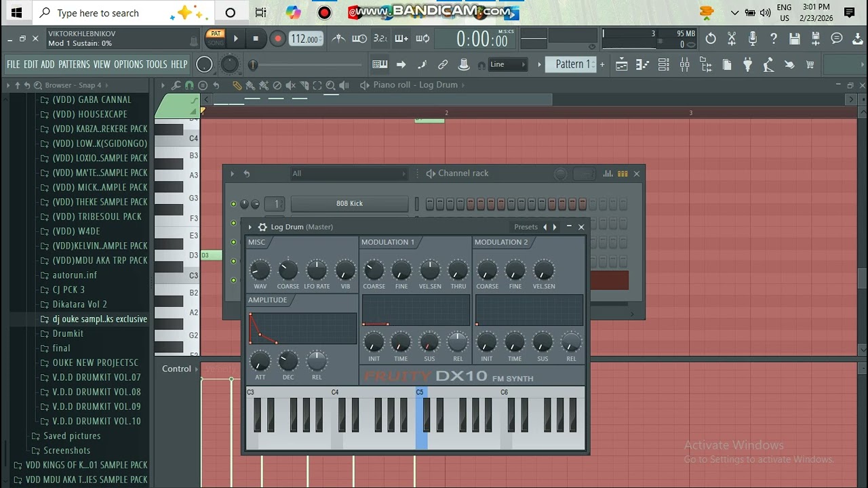Click the song position slider
The width and height of the screenshot is (868, 488).
(307, 65)
